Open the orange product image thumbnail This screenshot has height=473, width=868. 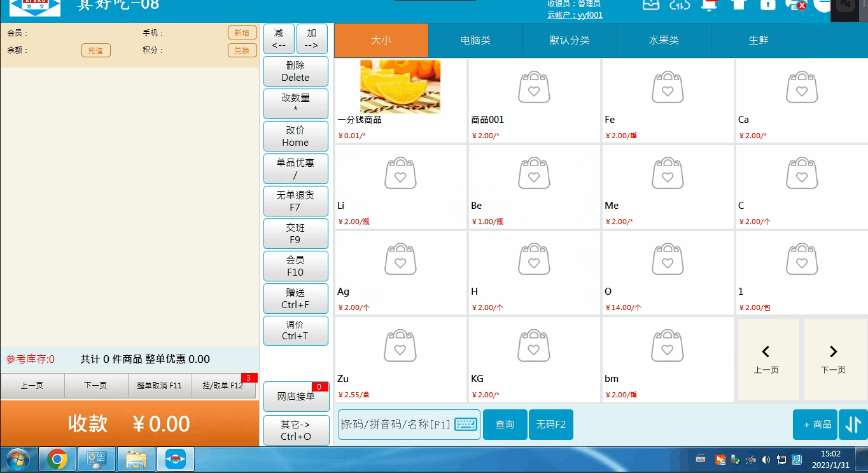click(400, 87)
